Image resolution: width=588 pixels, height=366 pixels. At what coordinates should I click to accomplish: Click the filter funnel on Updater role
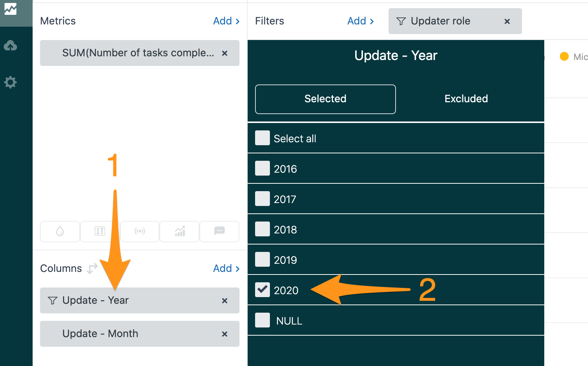(401, 21)
